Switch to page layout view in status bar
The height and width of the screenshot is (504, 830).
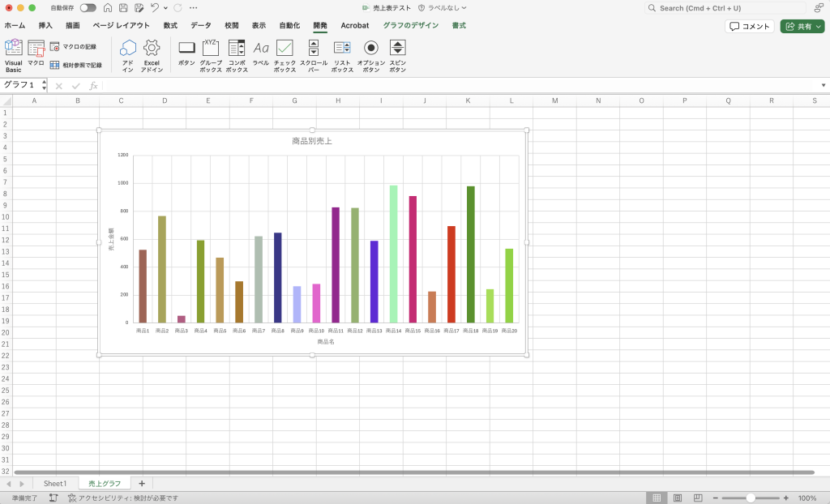pyautogui.click(x=676, y=498)
